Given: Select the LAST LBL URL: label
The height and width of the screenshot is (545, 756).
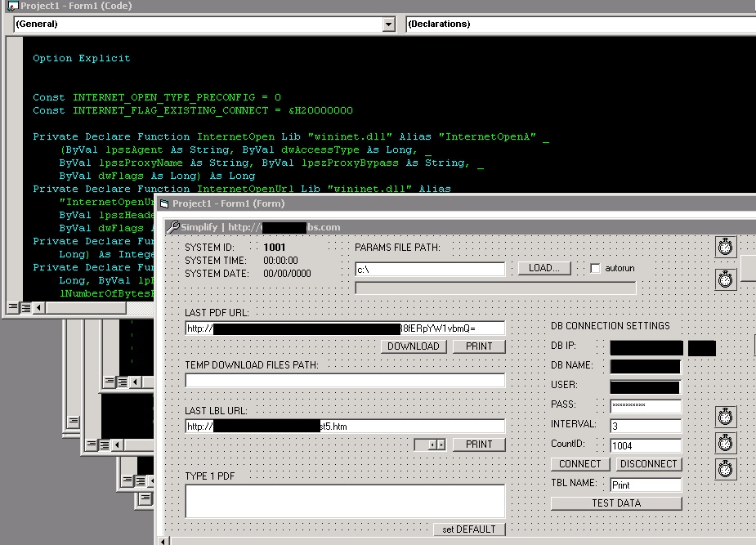Looking at the screenshot, I should click(x=216, y=411).
